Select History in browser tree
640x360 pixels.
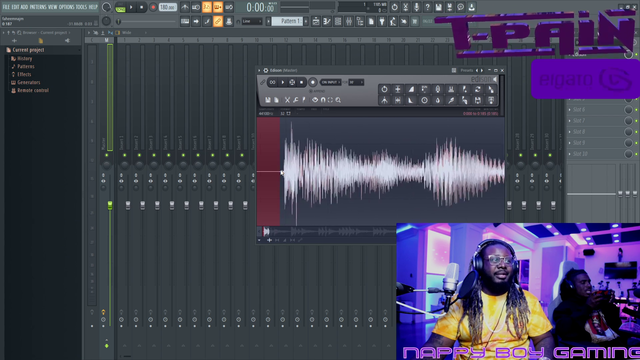[24, 58]
